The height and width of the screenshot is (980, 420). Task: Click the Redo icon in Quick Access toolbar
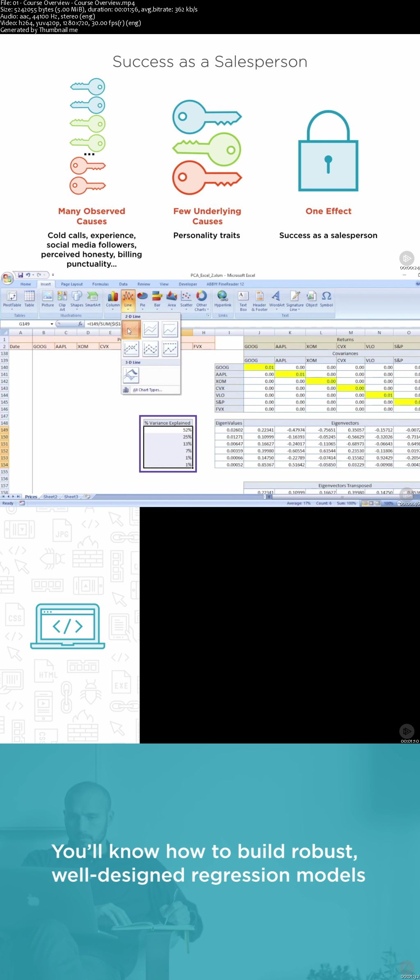pos(40,275)
